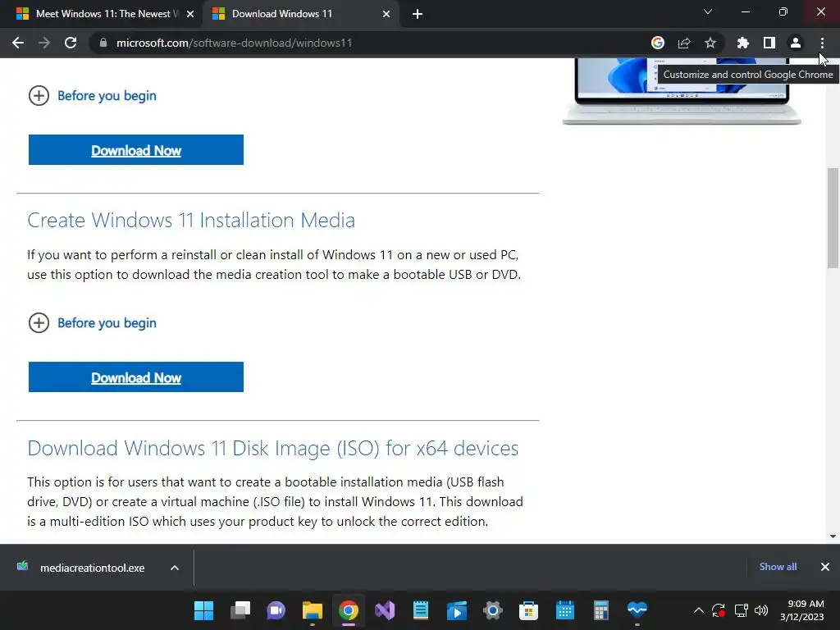The width and height of the screenshot is (840, 630).
Task: Expand the Before you begin section at the top
Action: 93,95
